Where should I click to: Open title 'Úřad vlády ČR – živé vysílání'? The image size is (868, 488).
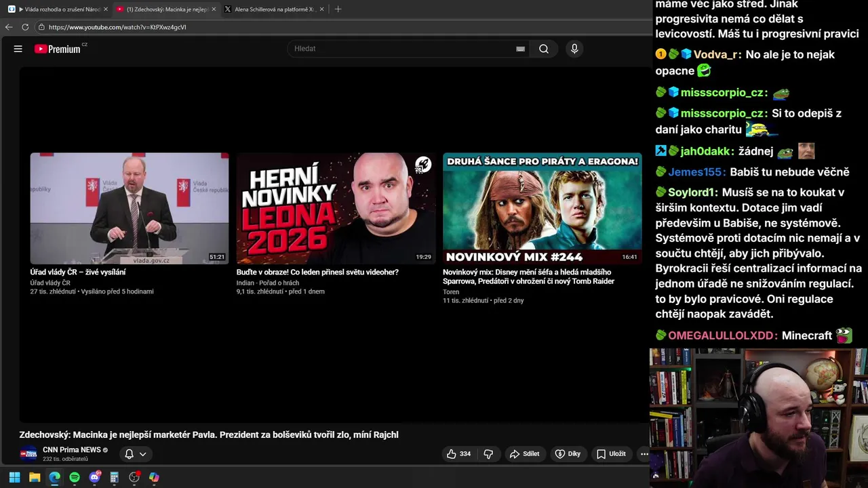78,272
